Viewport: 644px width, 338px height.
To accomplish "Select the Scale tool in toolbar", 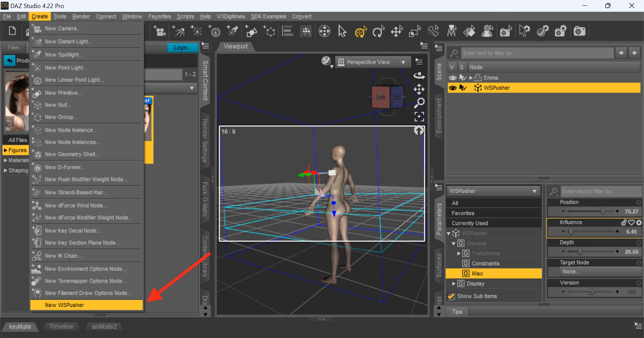I will 415,31.
